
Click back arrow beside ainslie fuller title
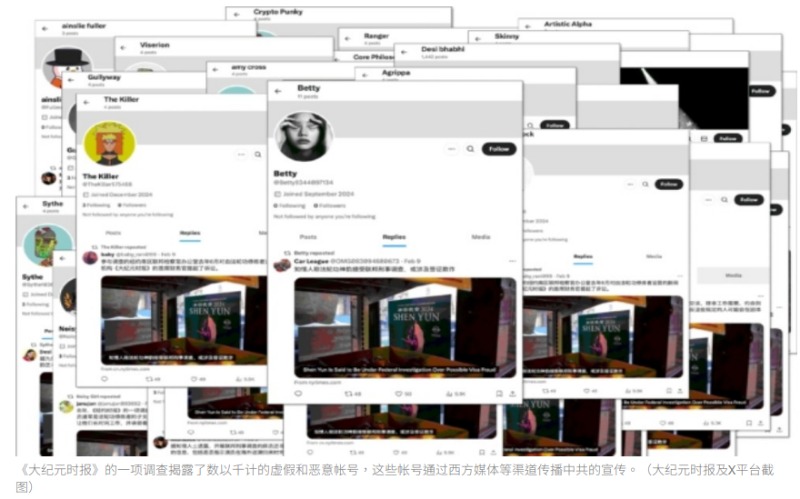coord(45,29)
